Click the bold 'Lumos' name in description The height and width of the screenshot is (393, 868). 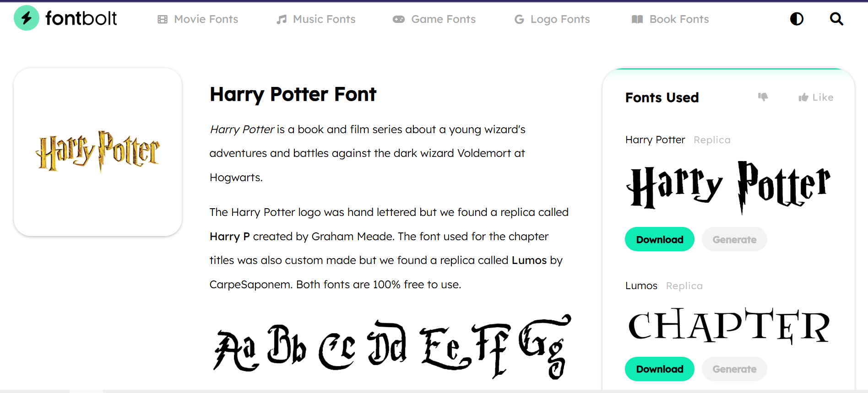[x=529, y=260]
